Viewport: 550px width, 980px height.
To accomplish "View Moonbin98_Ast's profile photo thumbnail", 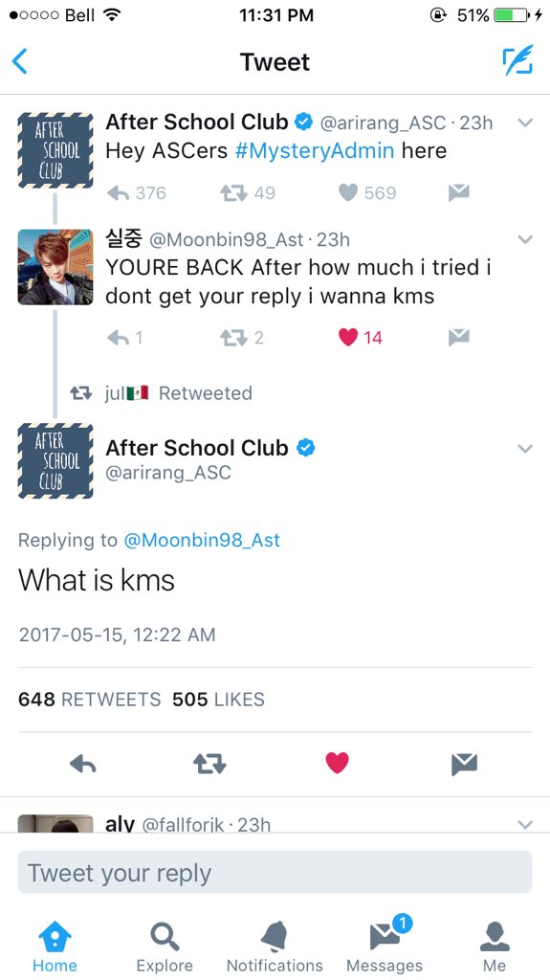I will tap(55, 267).
